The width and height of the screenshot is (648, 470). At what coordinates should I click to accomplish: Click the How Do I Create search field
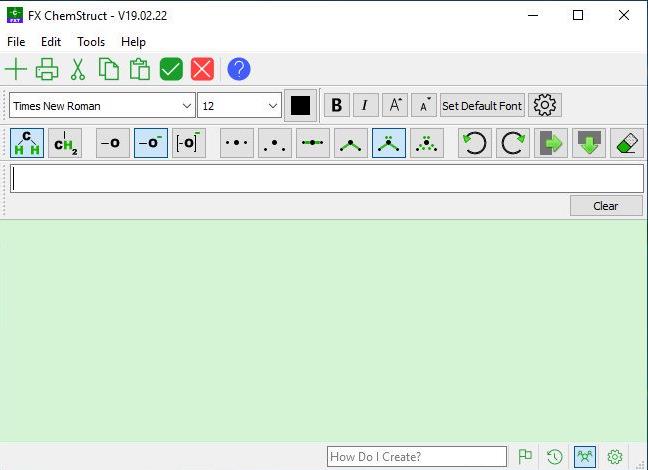pyautogui.click(x=417, y=456)
